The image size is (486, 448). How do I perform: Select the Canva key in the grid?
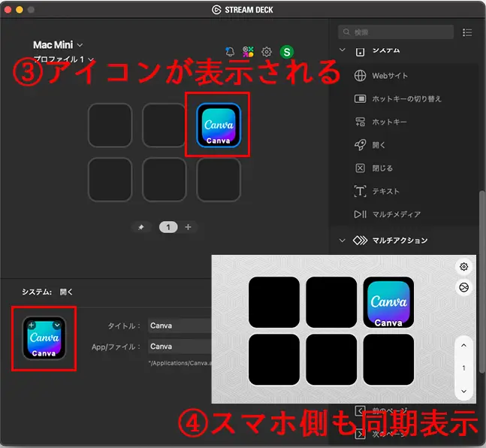[x=218, y=126]
